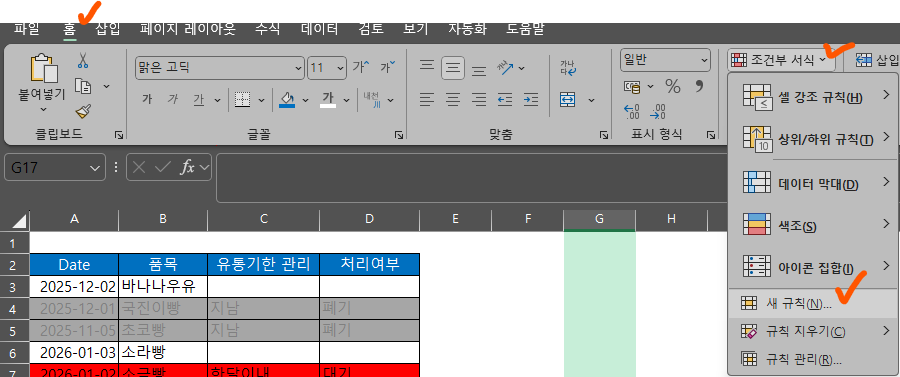Open the 파일 tab
The height and width of the screenshot is (377, 900).
[26, 29]
